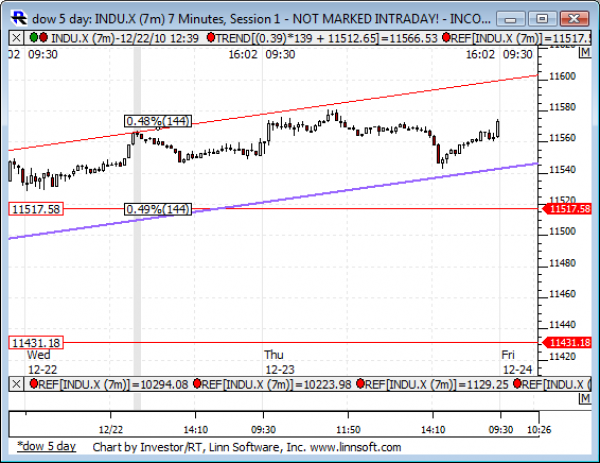Click the red REF dot in the upper pane
Viewport: 600px width, 463px height.
click(446, 37)
